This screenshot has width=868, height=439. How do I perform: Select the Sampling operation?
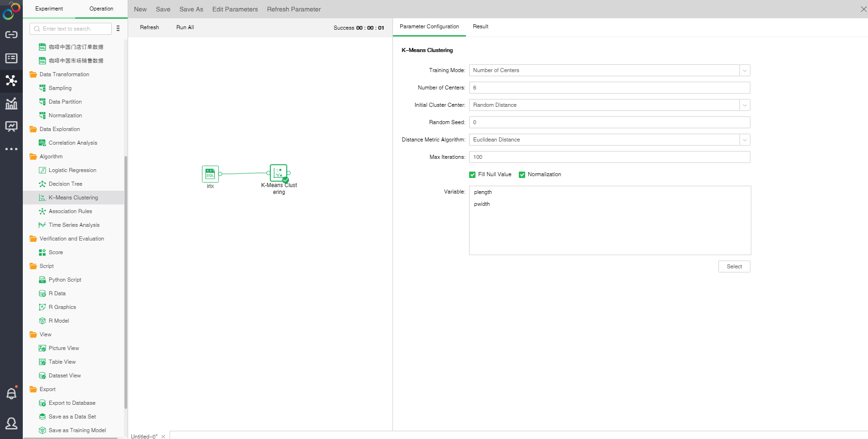click(x=60, y=88)
